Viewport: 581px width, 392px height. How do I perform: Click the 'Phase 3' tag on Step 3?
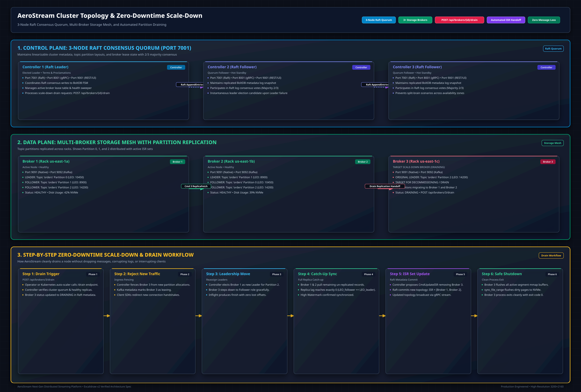[277, 274]
